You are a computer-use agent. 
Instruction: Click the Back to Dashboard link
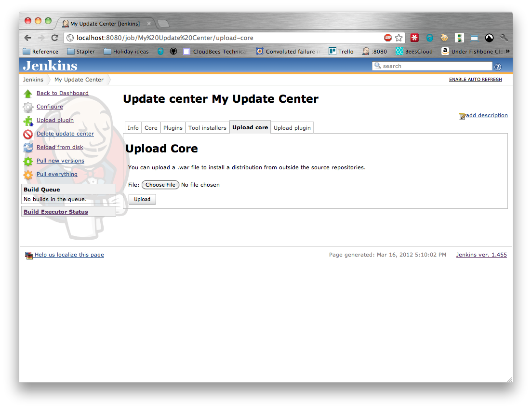click(x=63, y=93)
